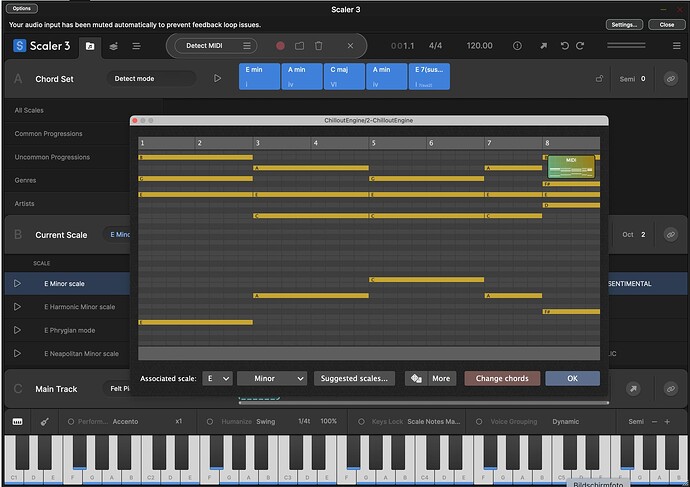Open the layers/stack view icon

click(114, 46)
